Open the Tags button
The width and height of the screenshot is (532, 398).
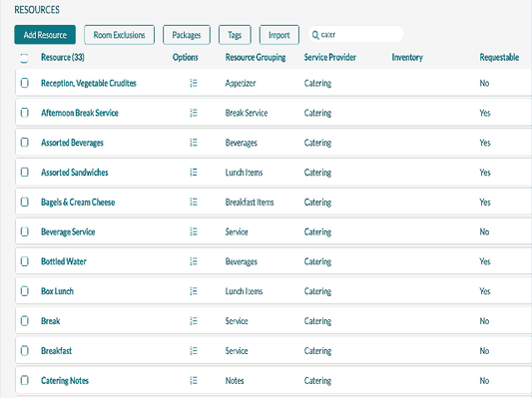coord(235,35)
